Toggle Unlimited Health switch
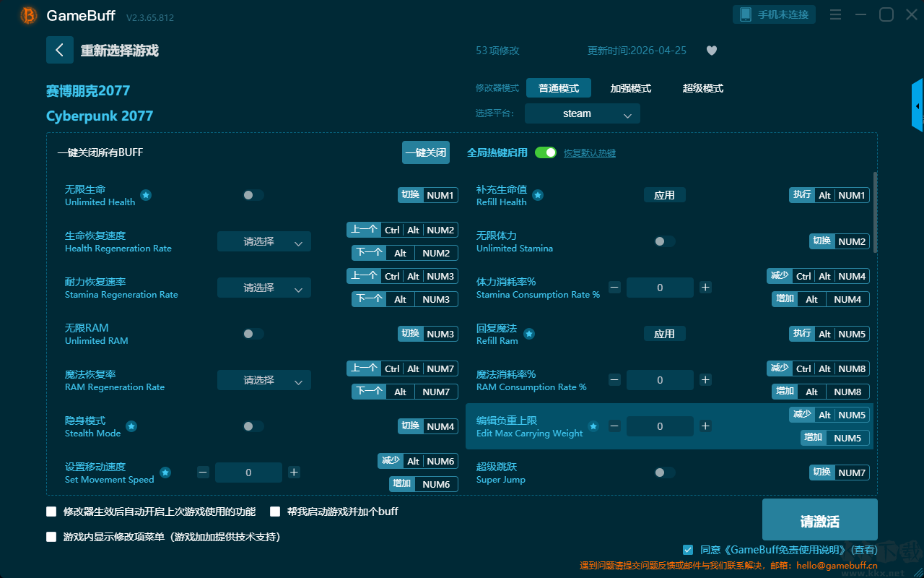This screenshot has width=924, height=578. tap(253, 195)
